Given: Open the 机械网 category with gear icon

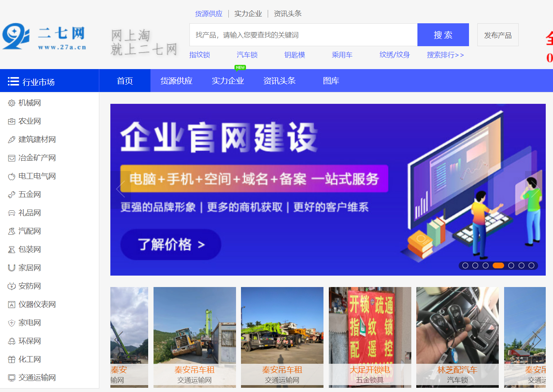Looking at the screenshot, I should (11, 103).
